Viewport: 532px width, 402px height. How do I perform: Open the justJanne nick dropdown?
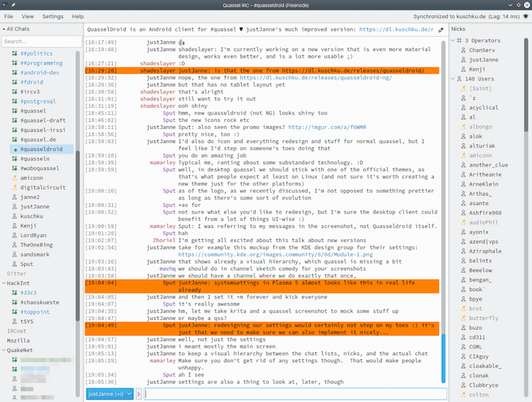110,394
